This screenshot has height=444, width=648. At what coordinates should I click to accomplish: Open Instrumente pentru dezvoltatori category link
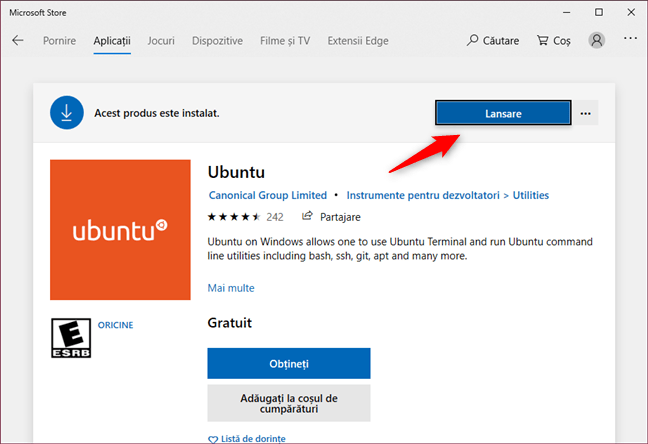tap(423, 195)
